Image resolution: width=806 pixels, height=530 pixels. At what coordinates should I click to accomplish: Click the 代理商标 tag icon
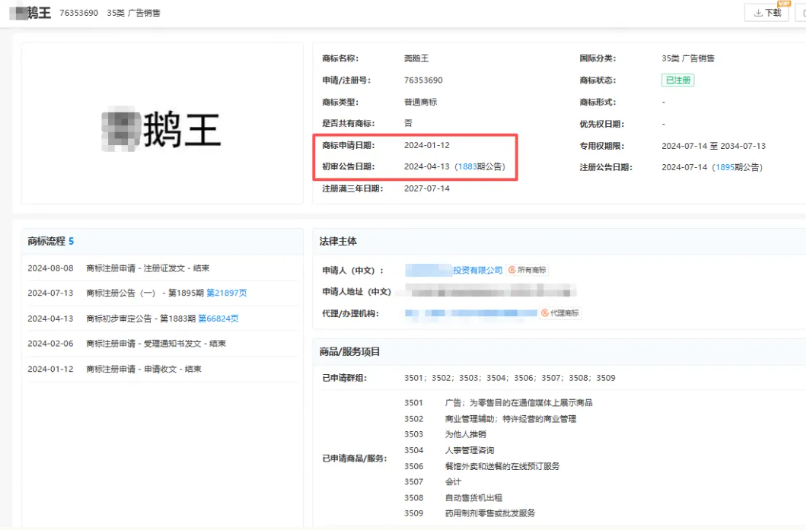[x=560, y=313]
